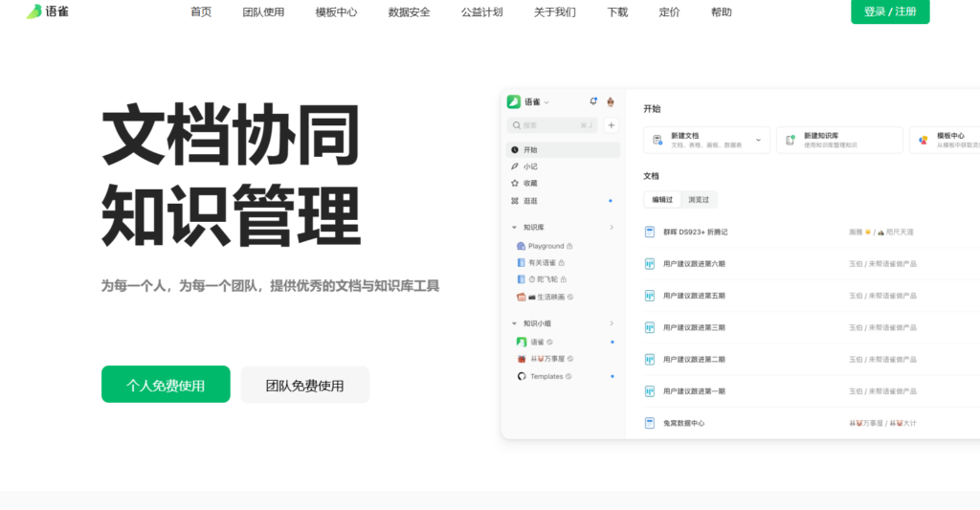Click the colorful 模板中心 card icon
980x510 pixels.
click(924, 140)
